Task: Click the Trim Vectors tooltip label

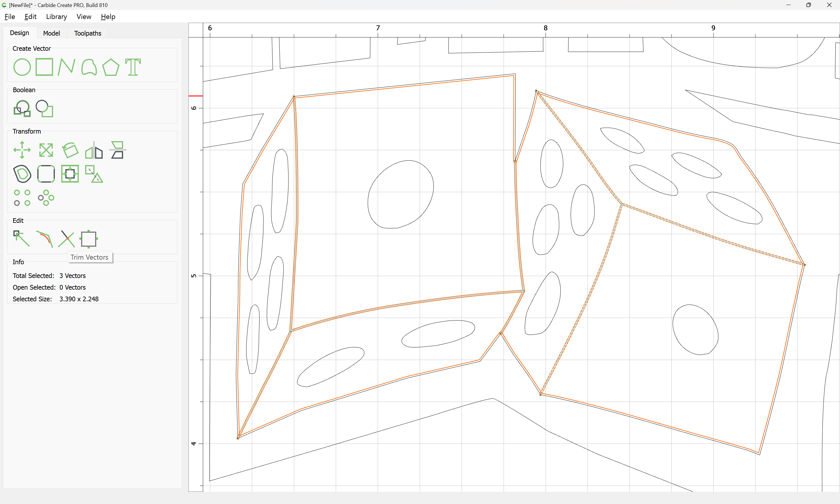Action: pos(90,257)
